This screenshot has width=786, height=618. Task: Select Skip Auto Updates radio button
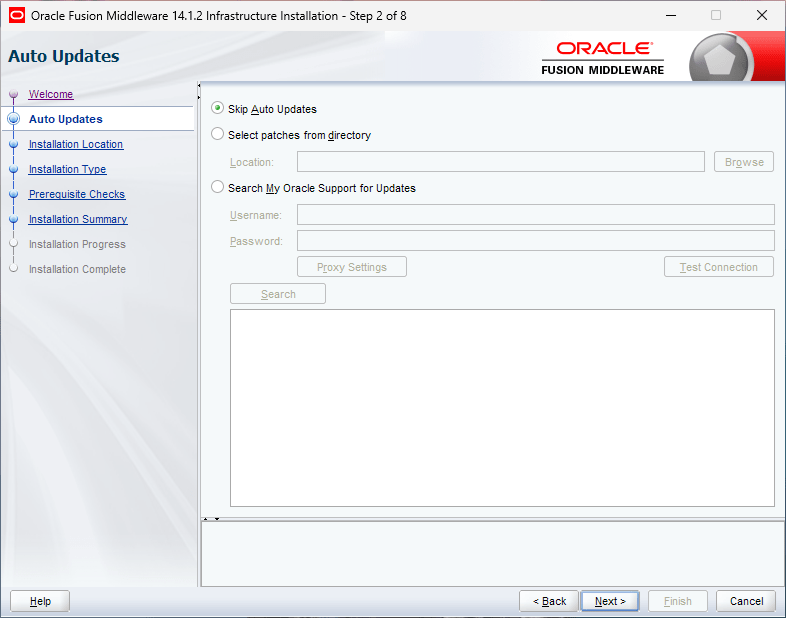pos(217,108)
